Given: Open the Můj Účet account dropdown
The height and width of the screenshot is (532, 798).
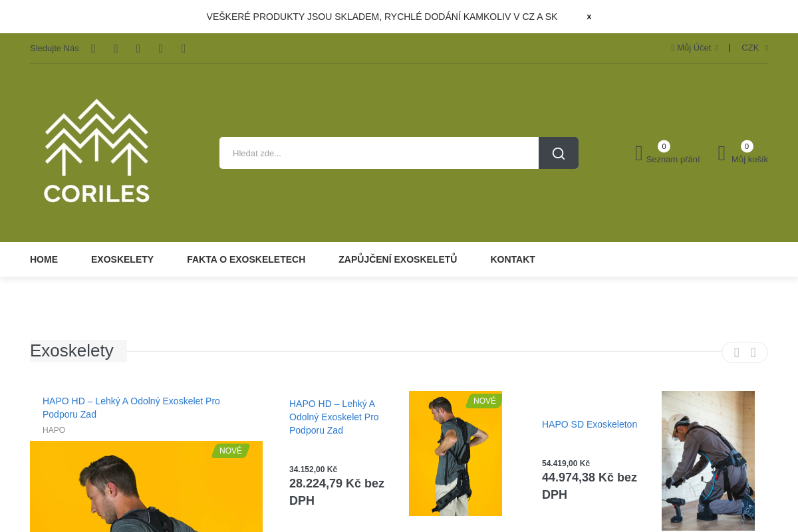Looking at the screenshot, I should coord(694,48).
